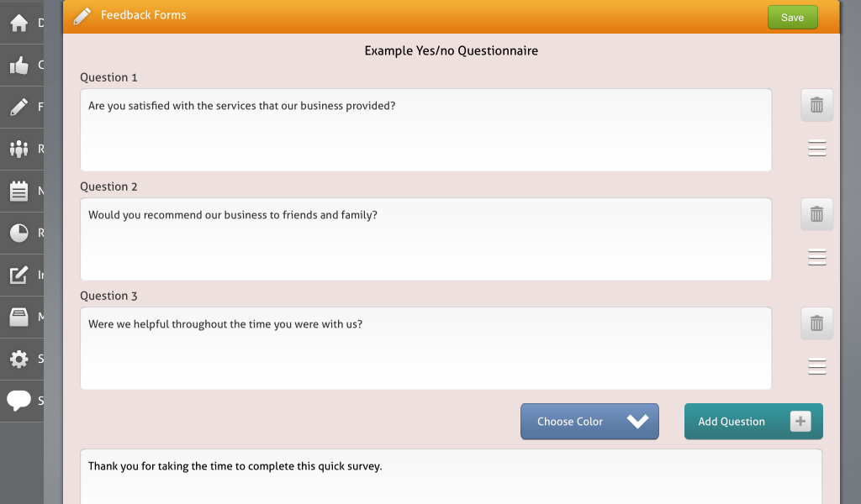
Task: Open the pie chart icon in the sidebar
Action: click(x=18, y=233)
